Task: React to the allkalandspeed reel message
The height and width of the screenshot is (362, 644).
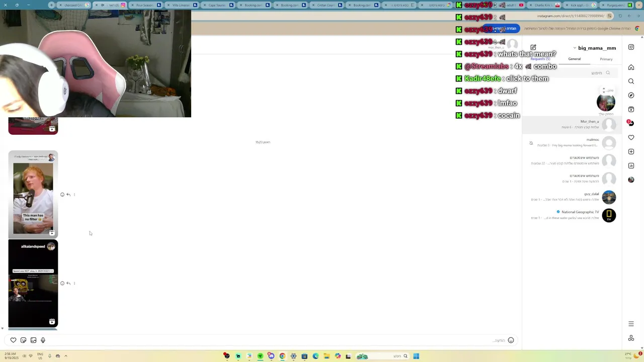Action: click(62, 284)
